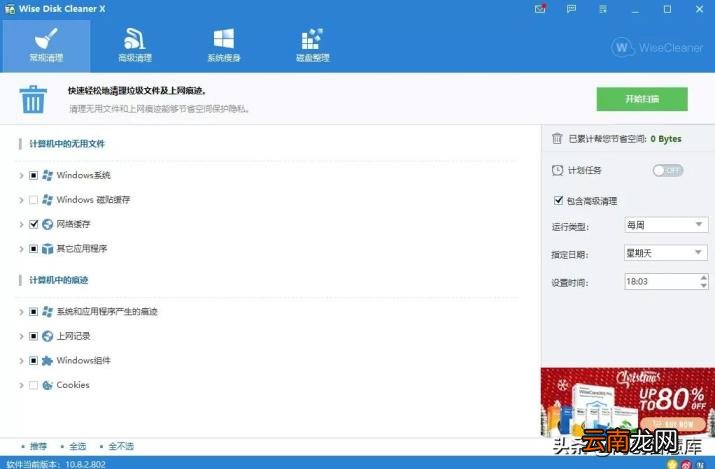Switch to the 高级清理 tab
This screenshot has height=469, width=715.
pyautogui.click(x=135, y=46)
